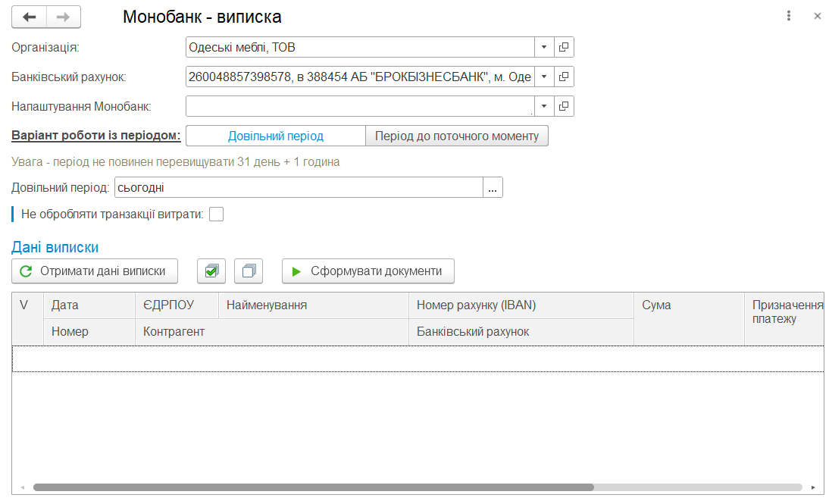Expand the Налаштування Монобанк dropdown list

(x=544, y=106)
